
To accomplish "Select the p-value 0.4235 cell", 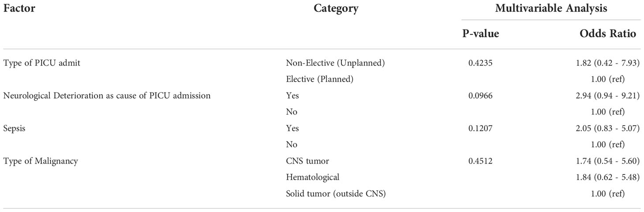I will pos(479,63).
